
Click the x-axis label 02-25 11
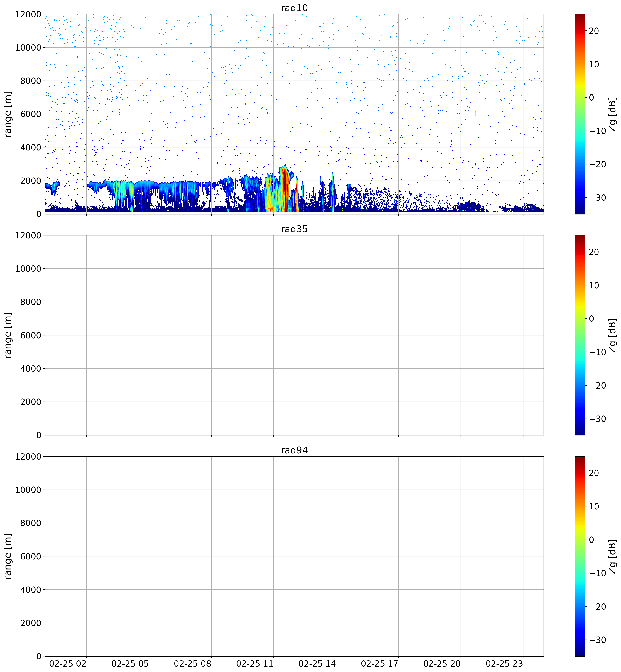click(255, 664)
